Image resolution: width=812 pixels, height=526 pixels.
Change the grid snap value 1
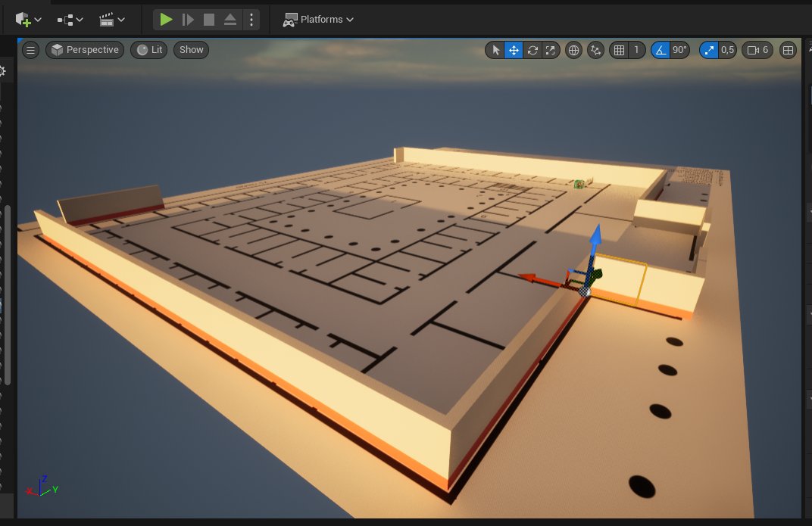coord(636,50)
